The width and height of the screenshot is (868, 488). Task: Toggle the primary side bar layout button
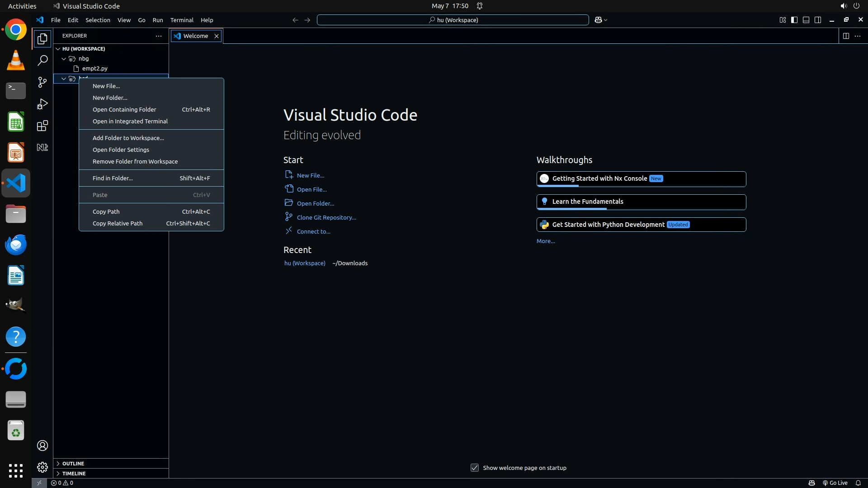794,20
